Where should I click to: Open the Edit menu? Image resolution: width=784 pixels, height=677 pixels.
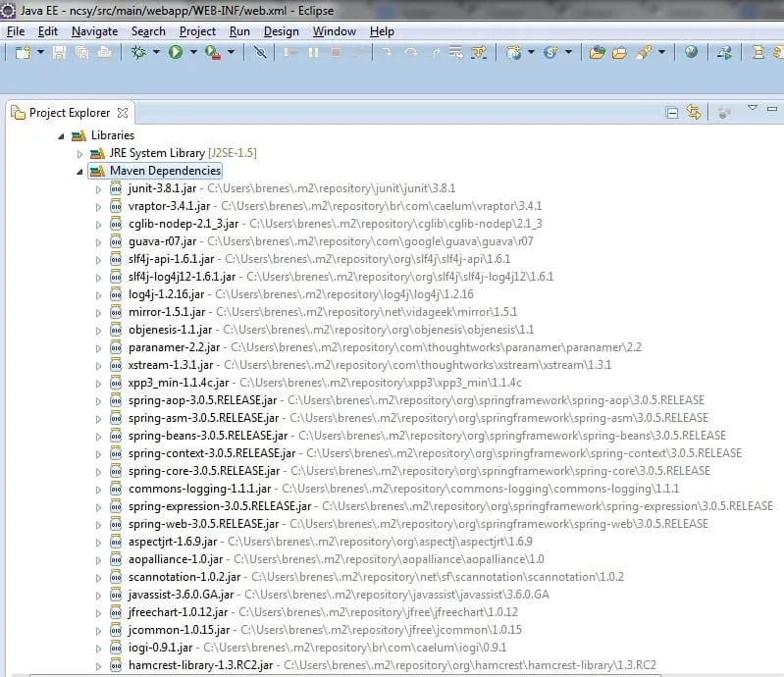tap(47, 31)
